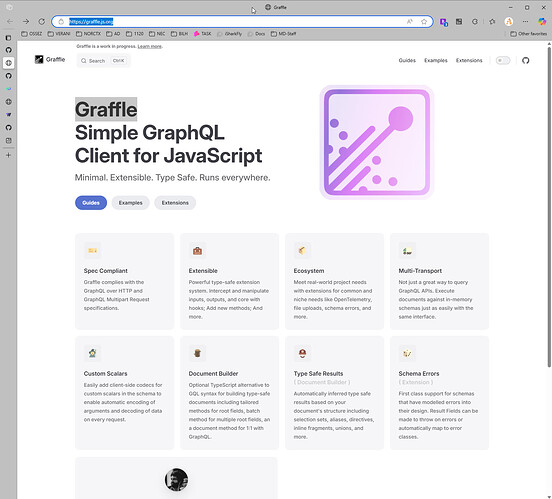Click the browser forward arrow
Viewport: 552px width, 499px height.
[x=26, y=21]
